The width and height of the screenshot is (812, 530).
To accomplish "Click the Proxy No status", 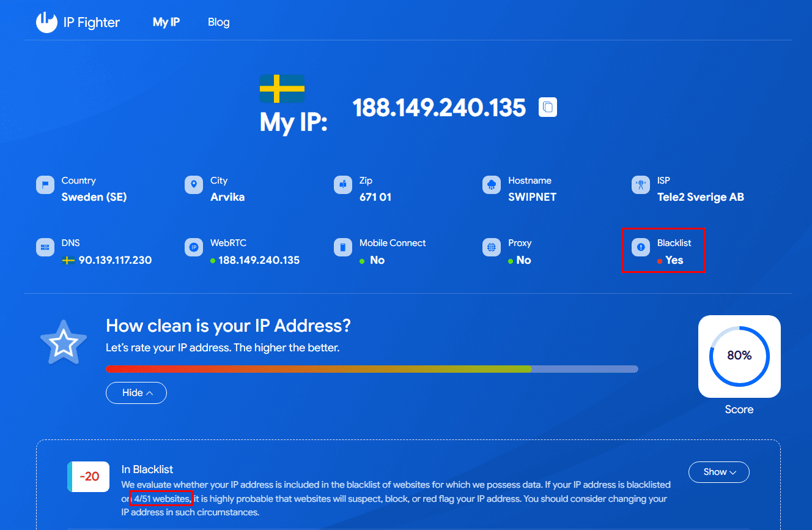I will [524, 260].
